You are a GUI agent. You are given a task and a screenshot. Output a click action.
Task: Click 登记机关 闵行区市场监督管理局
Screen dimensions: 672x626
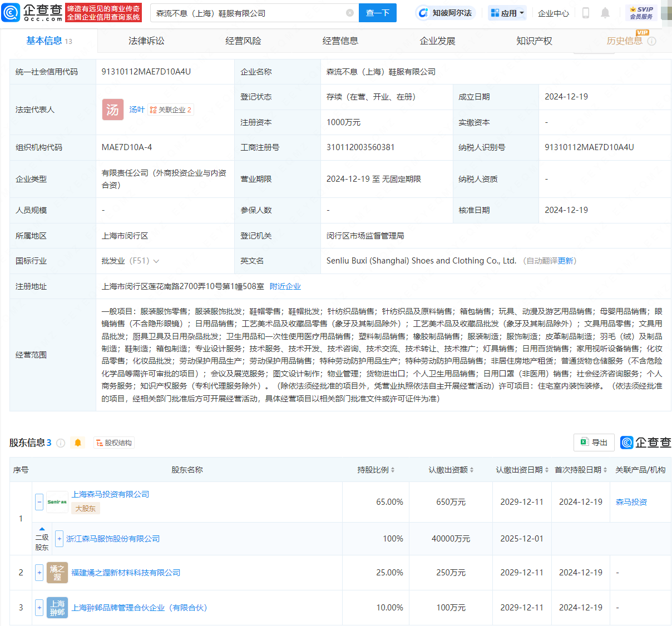[365, 236]
